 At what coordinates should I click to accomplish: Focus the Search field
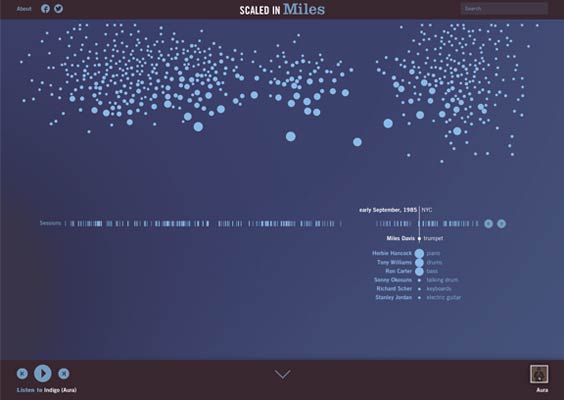click(504, 9)
